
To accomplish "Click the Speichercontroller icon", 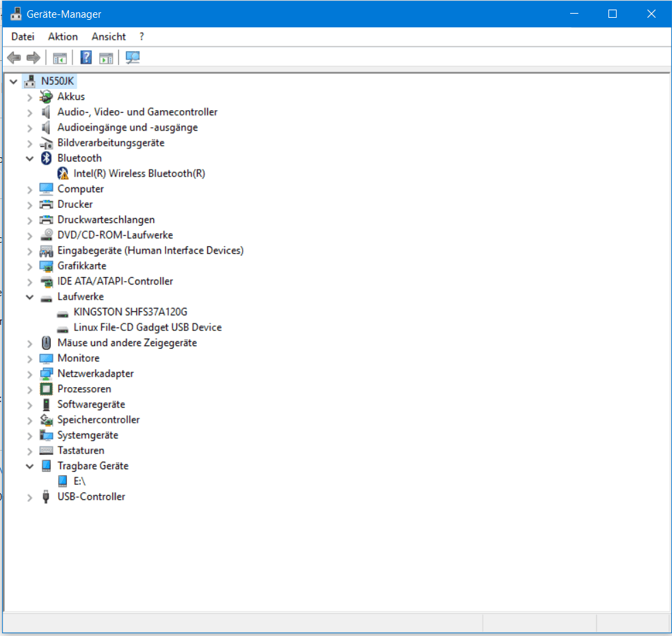I will tap(46, 420).
